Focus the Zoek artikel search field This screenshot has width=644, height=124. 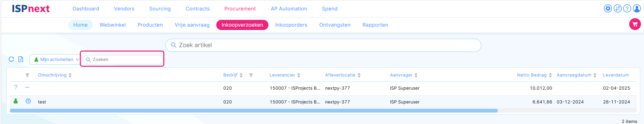click(x=323, y=45)
